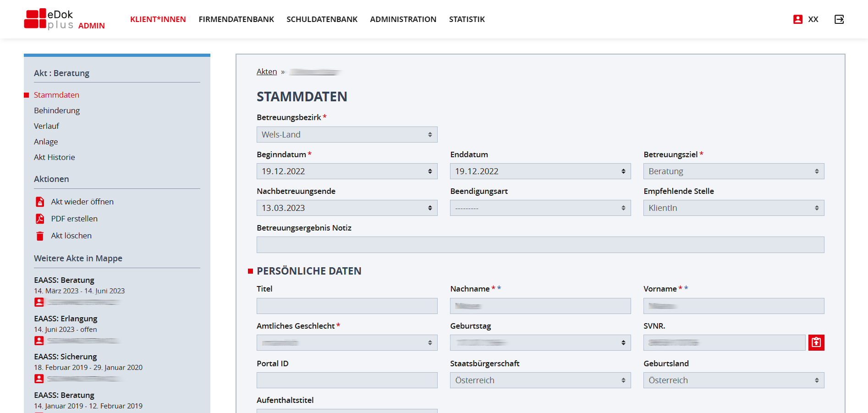The height and width of the screenshot is (413, 868).
Task: Click the logout icon in header
Action: coord(839,19)
